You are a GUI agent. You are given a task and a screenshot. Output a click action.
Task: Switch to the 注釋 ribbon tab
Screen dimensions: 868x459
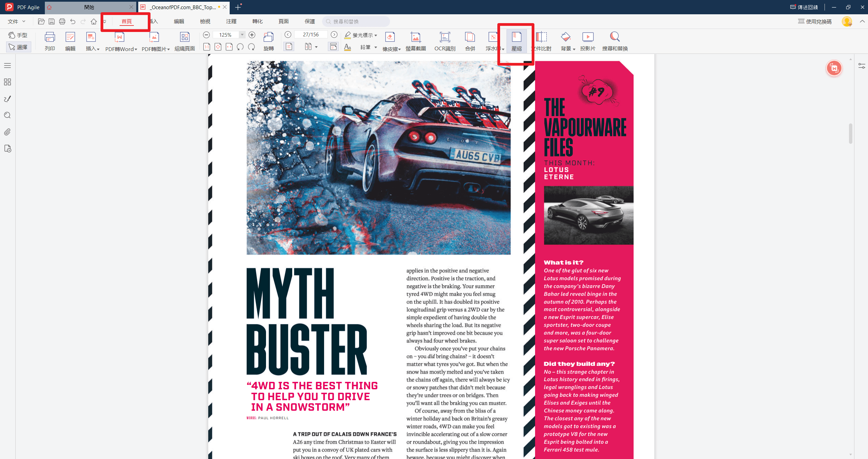[231, 21]
